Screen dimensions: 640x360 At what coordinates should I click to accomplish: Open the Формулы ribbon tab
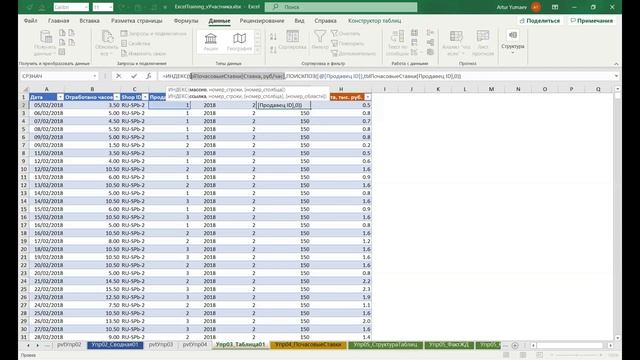[186, 20]
